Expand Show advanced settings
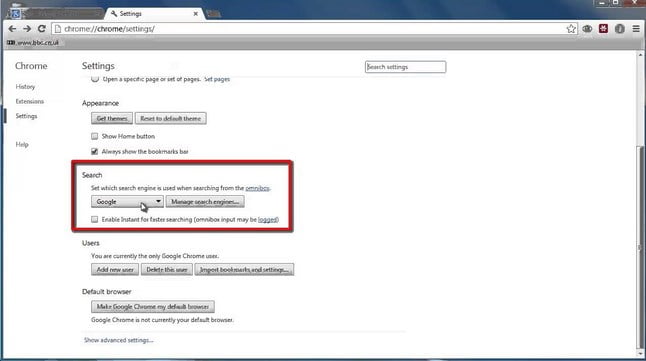Viewport: 646px width, 361px height. click(x=119, y=340)
